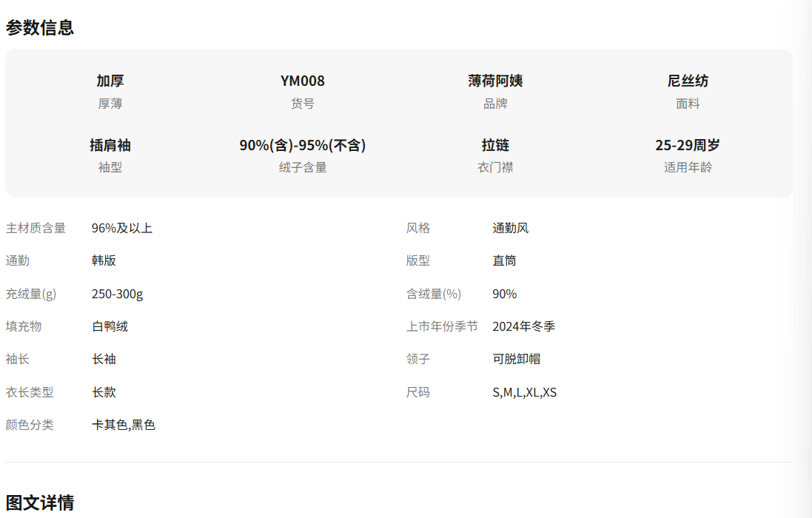The height and width of the screenshot is (518, 812).
Task: Select the 通勤风 style value
Action: [511, 228]
